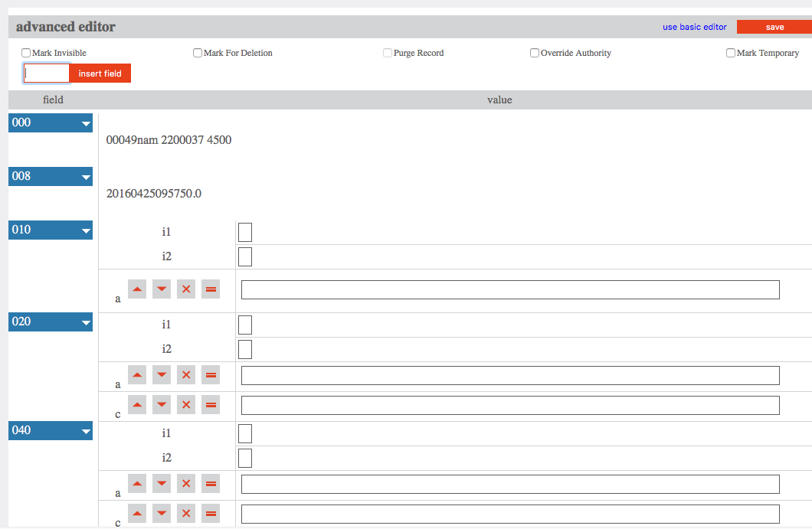Move subfield c of field 040 up
812x529 pixels.
137,514
